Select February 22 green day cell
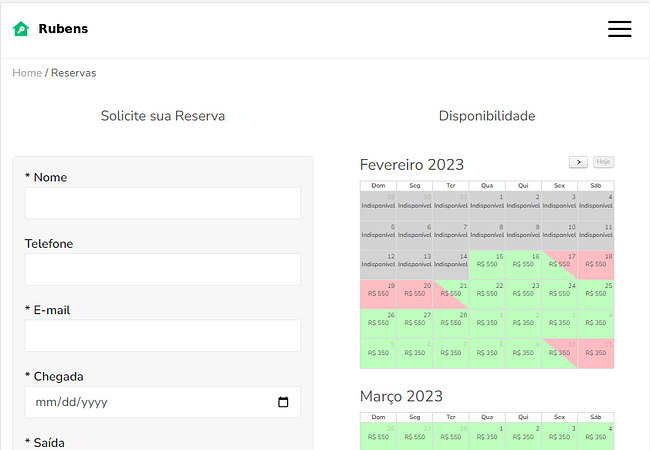Viewport: 650px width, 450px height. point(487,295)
